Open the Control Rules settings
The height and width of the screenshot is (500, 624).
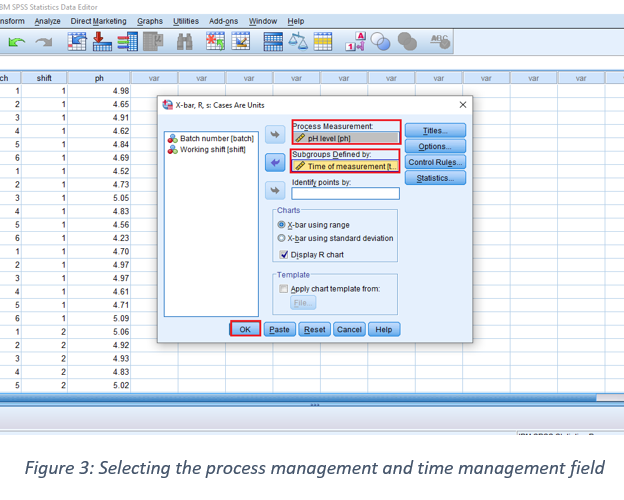pyautogui.click(x=435, y=162)
